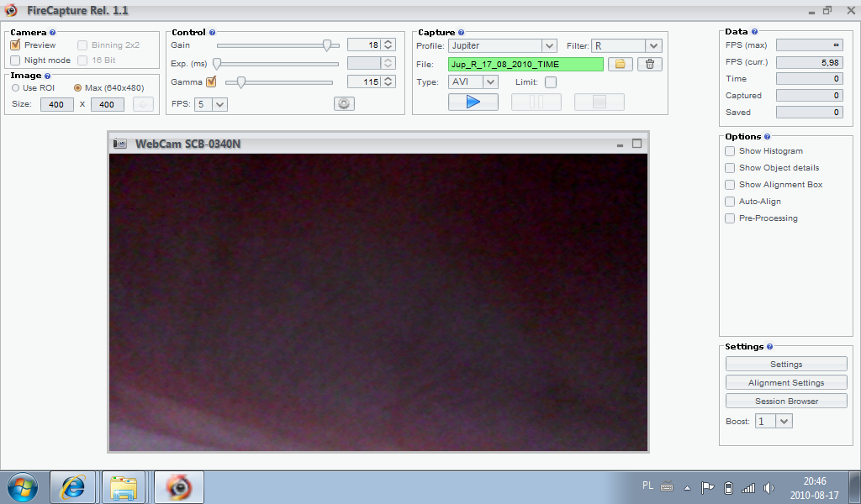The width and height of the screenshot is (861, 504).
Task: Click the keyboard icon in the language bar
Action: point(667,486)
